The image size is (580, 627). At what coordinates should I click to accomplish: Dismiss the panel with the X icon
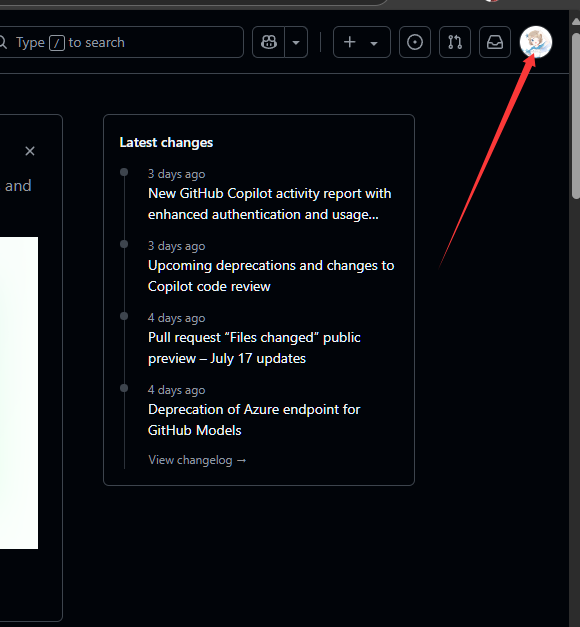click(30, 151)
